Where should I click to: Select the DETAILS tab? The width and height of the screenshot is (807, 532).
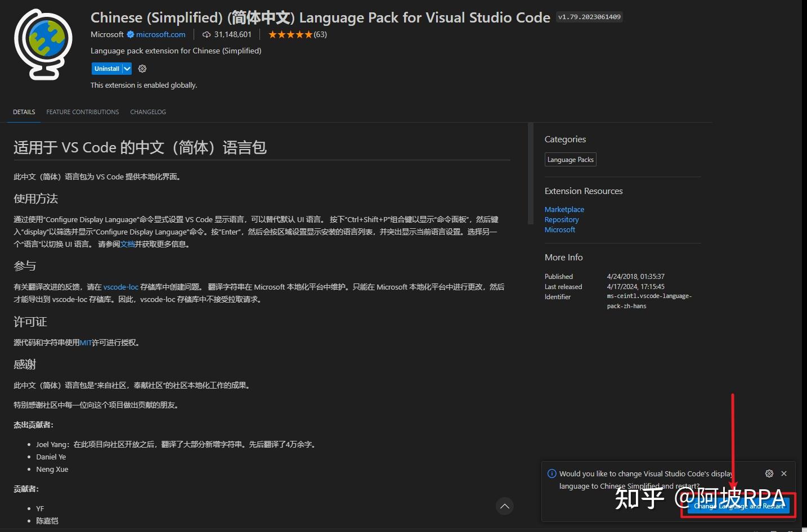[x=24, y=112]
